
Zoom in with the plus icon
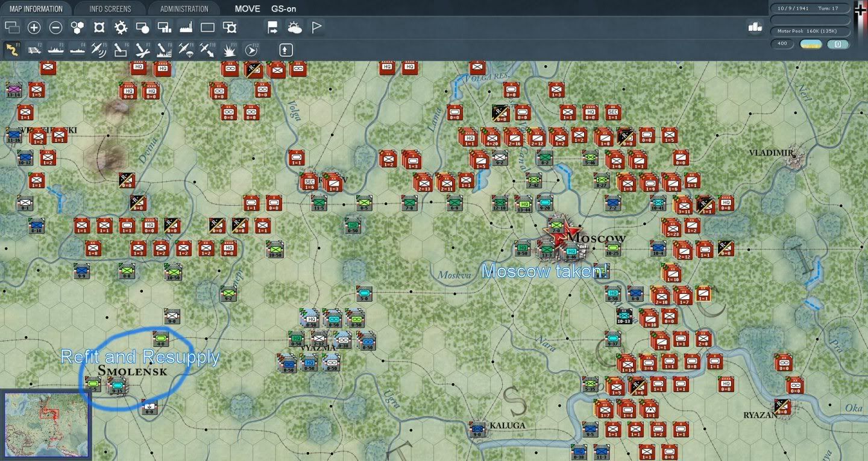point(34,27)
